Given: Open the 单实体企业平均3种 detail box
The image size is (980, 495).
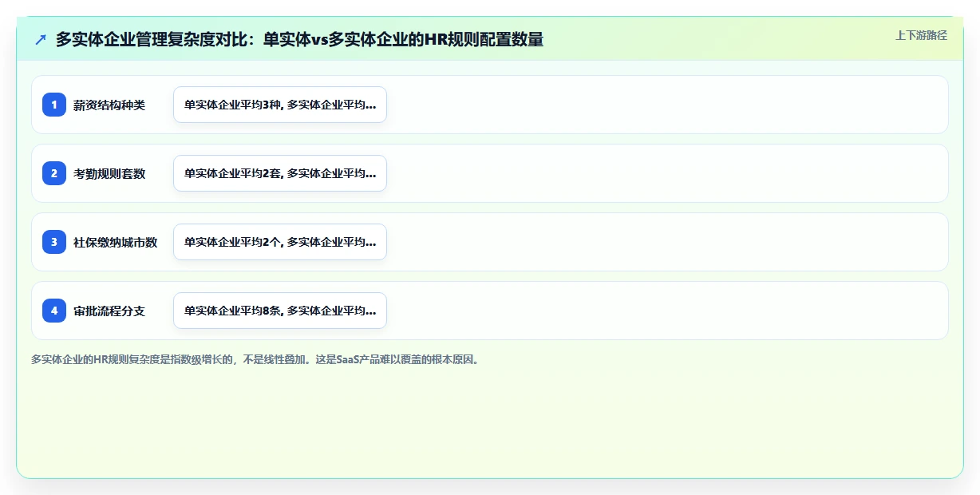Looking at the screenshot, I should coord(280,105).
